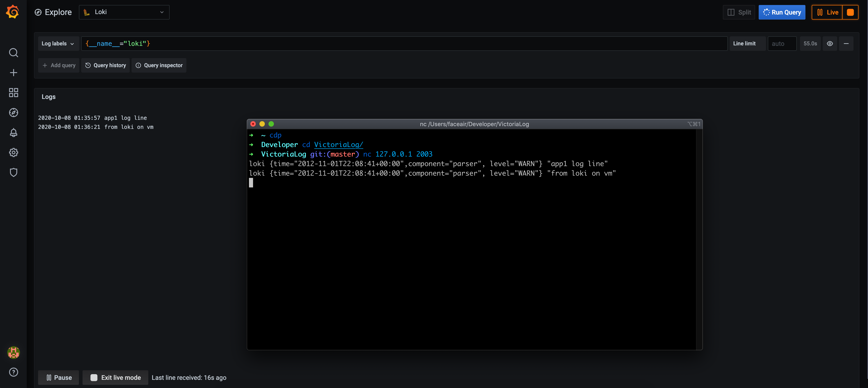Image resolution: width=868 pixels, height=388 pixels.
Task: Open Query history
Action: [x=105, y=65]
